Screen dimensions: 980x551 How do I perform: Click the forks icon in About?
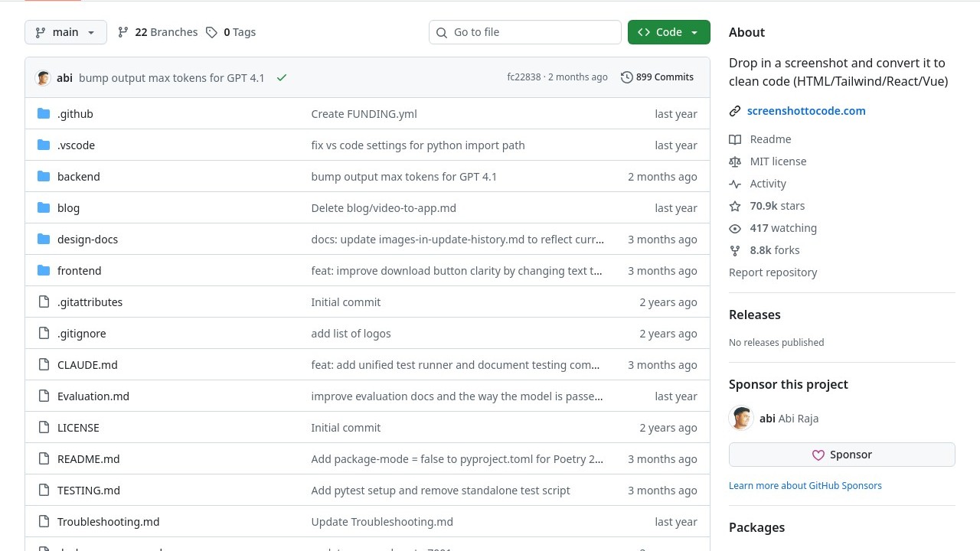click(x=735, y=250)
